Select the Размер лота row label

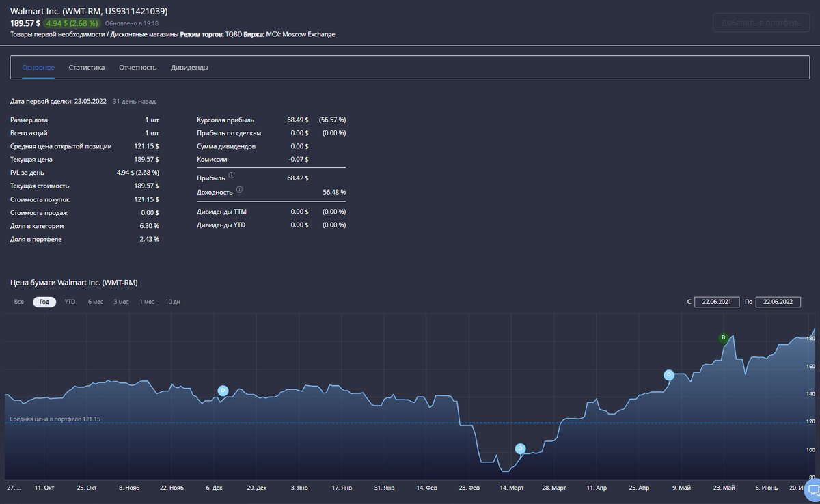(x=29, y=120)
